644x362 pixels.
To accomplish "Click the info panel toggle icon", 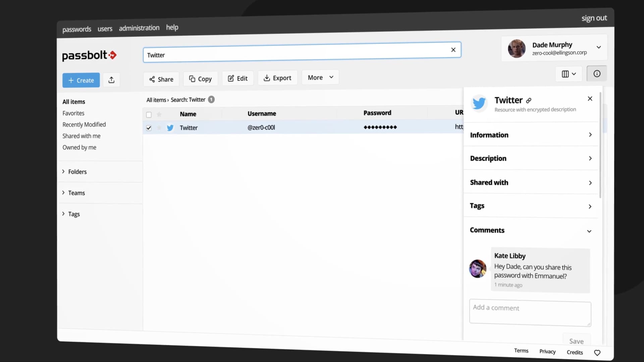I will click(x=597, y=73).
